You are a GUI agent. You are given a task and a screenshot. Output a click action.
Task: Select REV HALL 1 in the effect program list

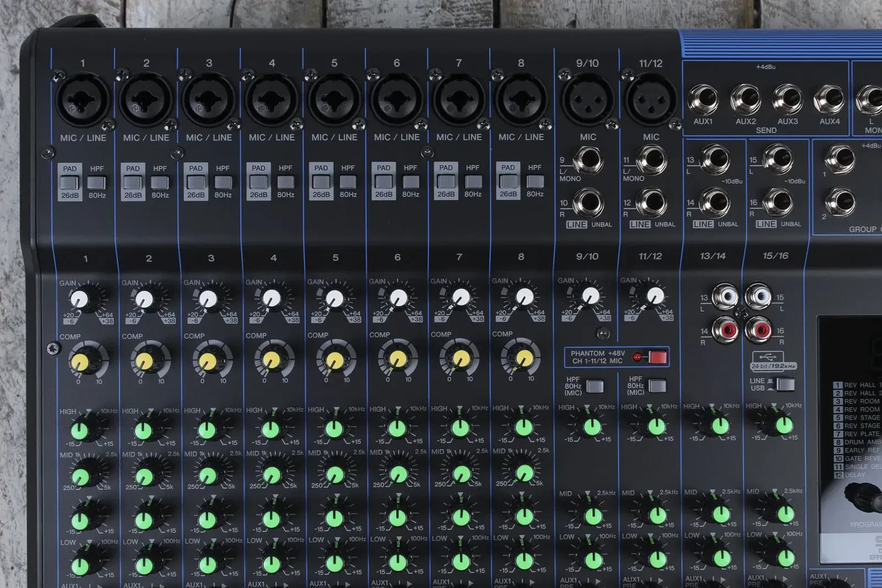[858, 385]
